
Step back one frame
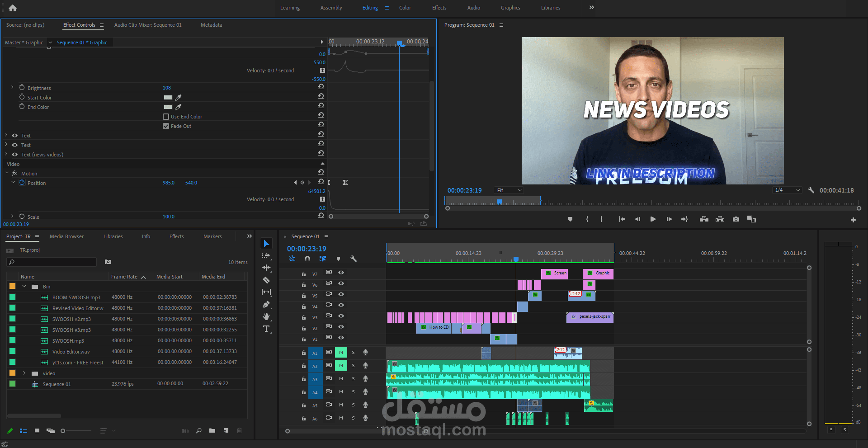[x=637, y=219]
